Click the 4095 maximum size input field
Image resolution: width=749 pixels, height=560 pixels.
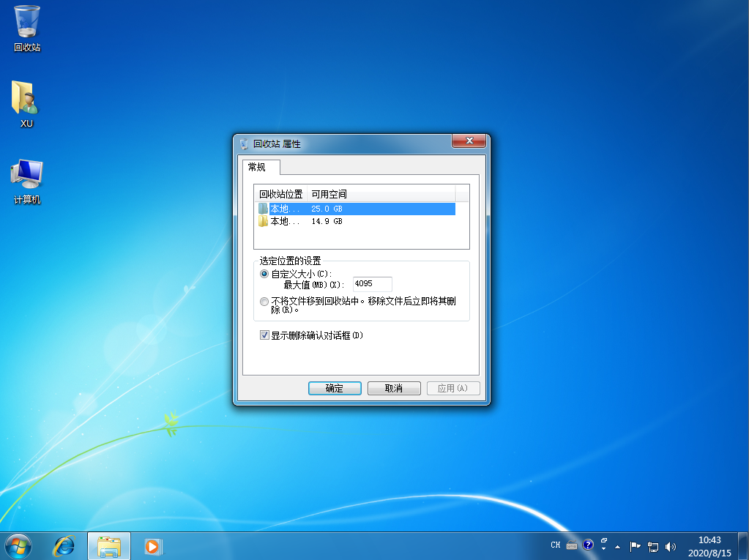click(371, 285)
